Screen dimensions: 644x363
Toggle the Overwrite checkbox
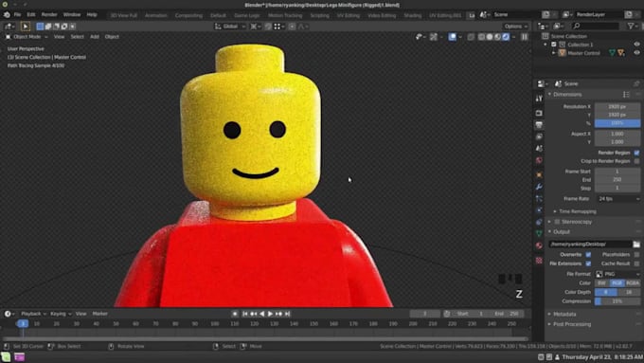tap(588, 254)
